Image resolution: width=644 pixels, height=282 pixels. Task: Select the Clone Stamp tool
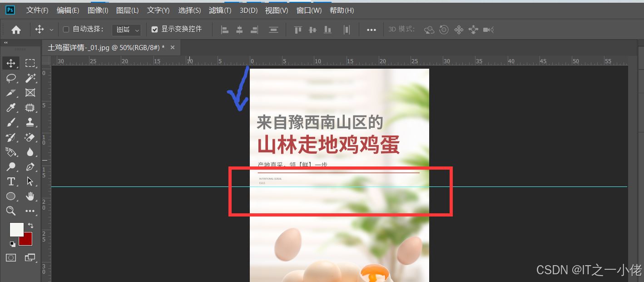(30, 122)
